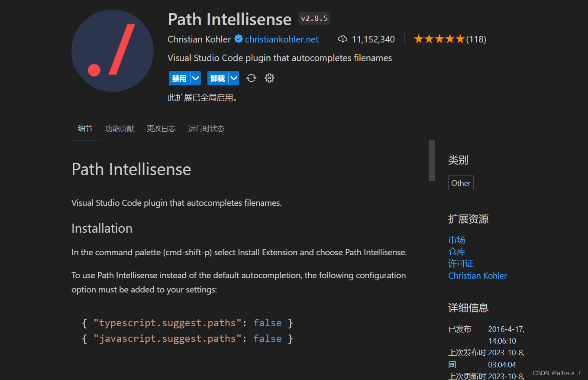Image resolution: width=588 pixels, height=380 pixels.
Task: Disable the extension via 禁用 button
Action: pos(179,78)
